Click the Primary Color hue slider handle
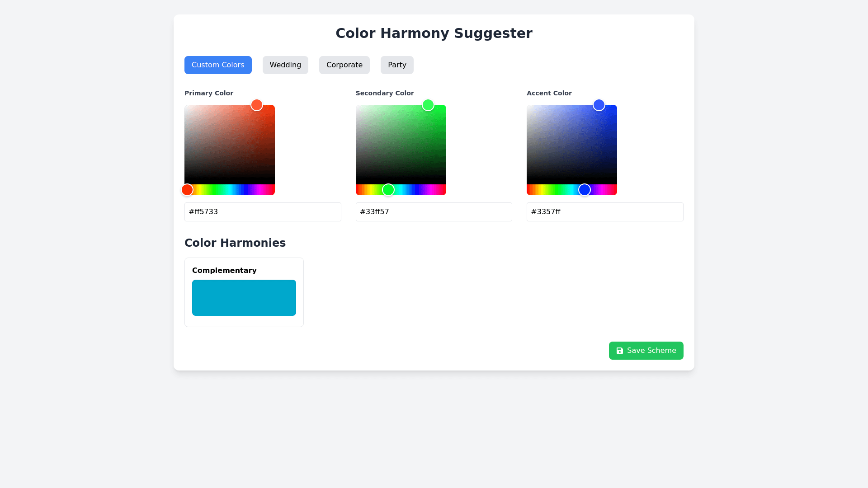Image resolution: width=868 pixels, height=488 pixels. click(x=187, y=190)
